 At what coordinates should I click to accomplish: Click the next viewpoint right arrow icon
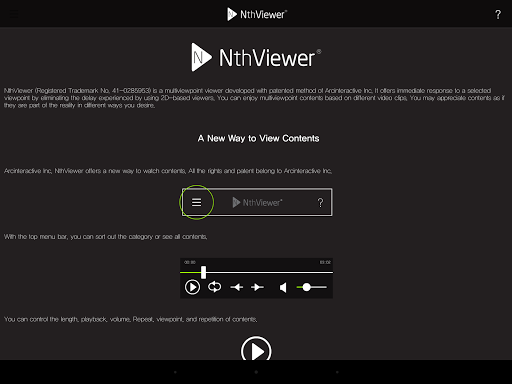[x=257, y=287]
